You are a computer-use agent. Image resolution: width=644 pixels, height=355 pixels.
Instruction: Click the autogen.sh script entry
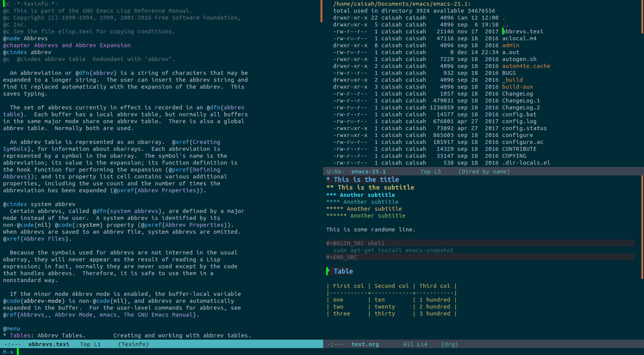pyautogui.click(x=519, y=59)
